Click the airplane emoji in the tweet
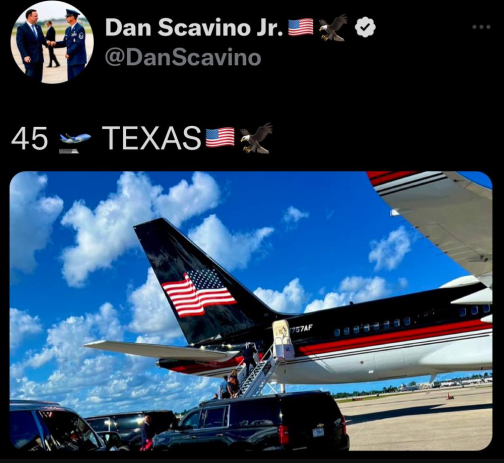 (74, 142)
